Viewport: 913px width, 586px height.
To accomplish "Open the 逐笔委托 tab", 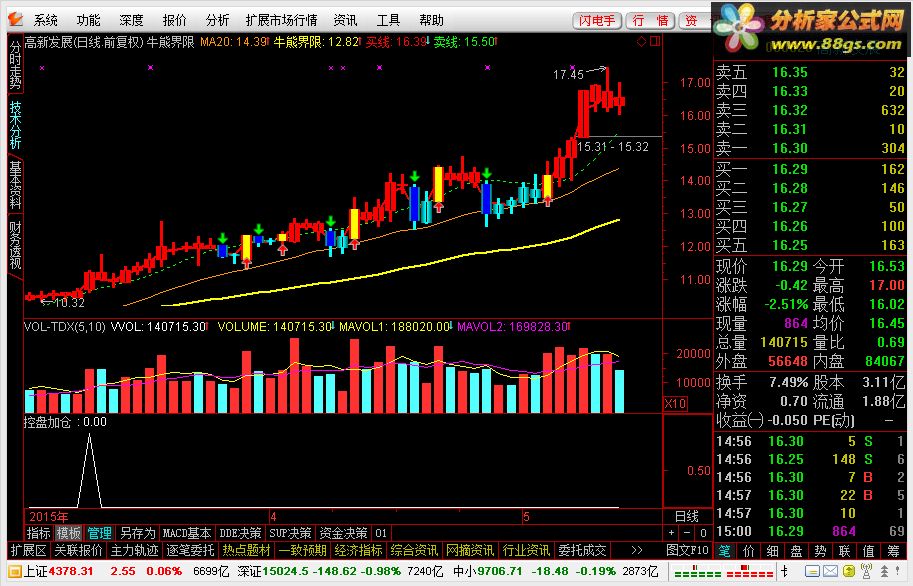I will click(x=190, y=550).
